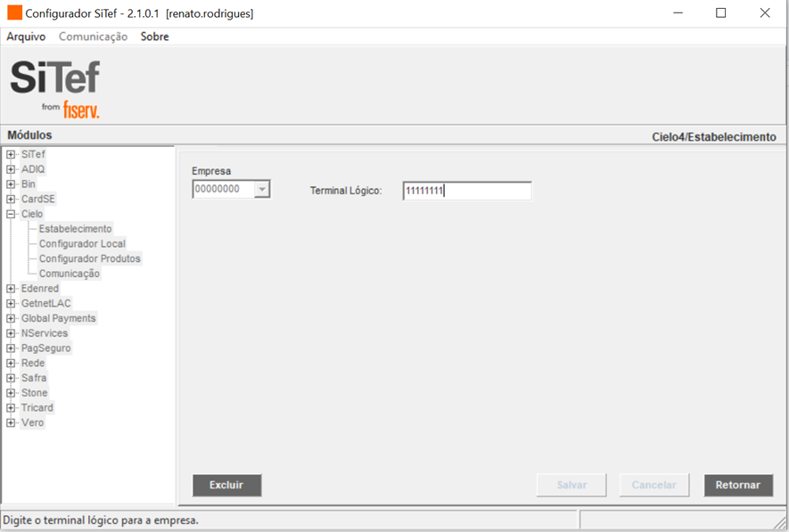This screenshot has height=532, width=789.
Task: Expand the Global Payments module node
Action: coord(11,318)
